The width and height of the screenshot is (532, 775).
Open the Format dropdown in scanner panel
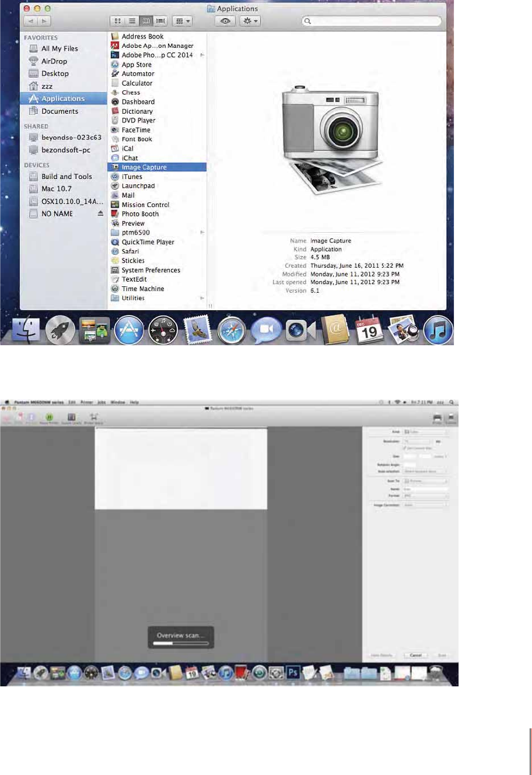tap(426, 496)
